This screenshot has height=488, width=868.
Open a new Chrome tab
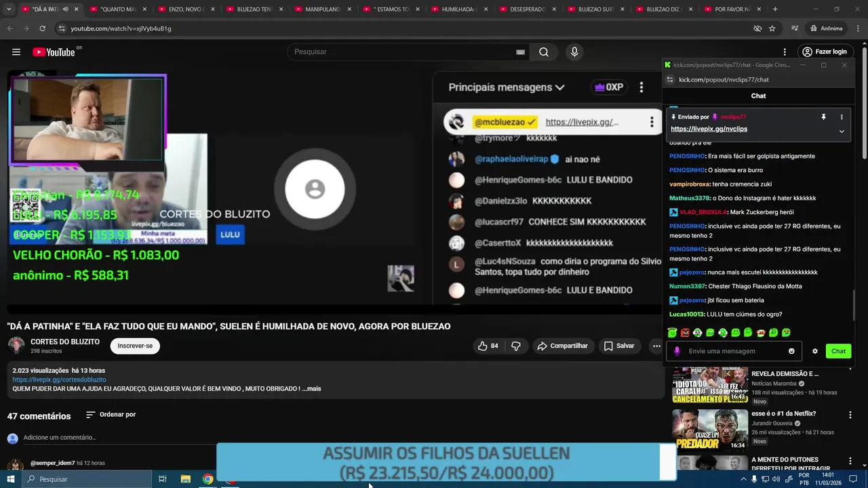tap(775, 9)
